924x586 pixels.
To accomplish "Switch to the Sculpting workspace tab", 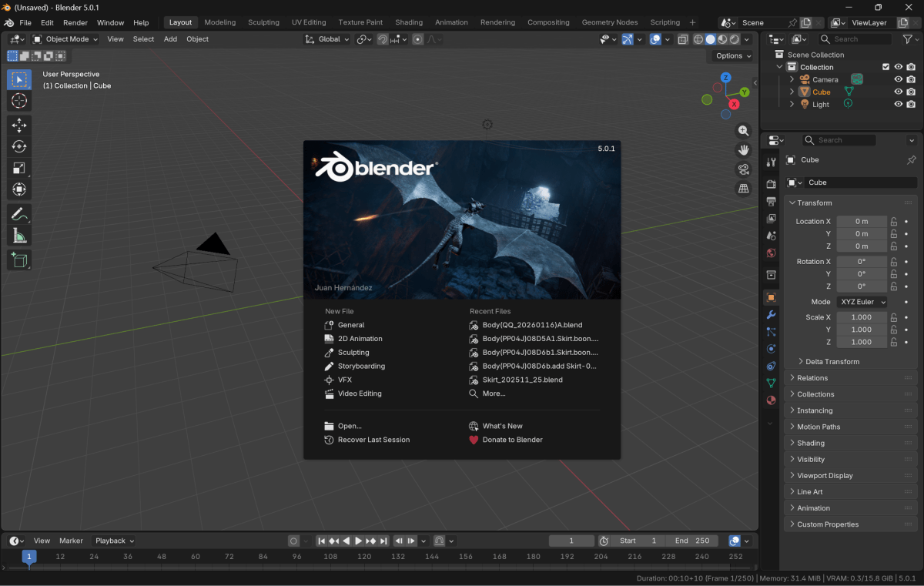I will pos(263,22).
